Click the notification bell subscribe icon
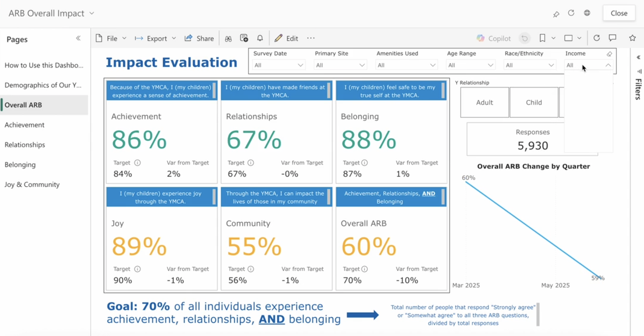 click(260, 38)
